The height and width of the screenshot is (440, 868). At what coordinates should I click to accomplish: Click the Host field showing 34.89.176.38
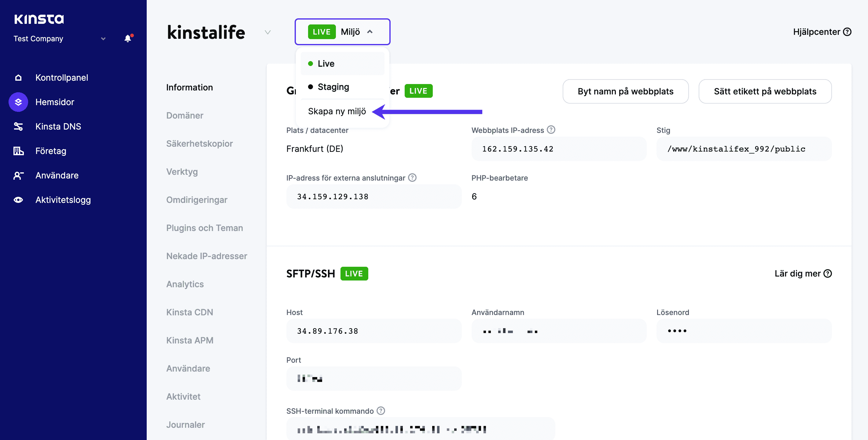coord(373,331)
